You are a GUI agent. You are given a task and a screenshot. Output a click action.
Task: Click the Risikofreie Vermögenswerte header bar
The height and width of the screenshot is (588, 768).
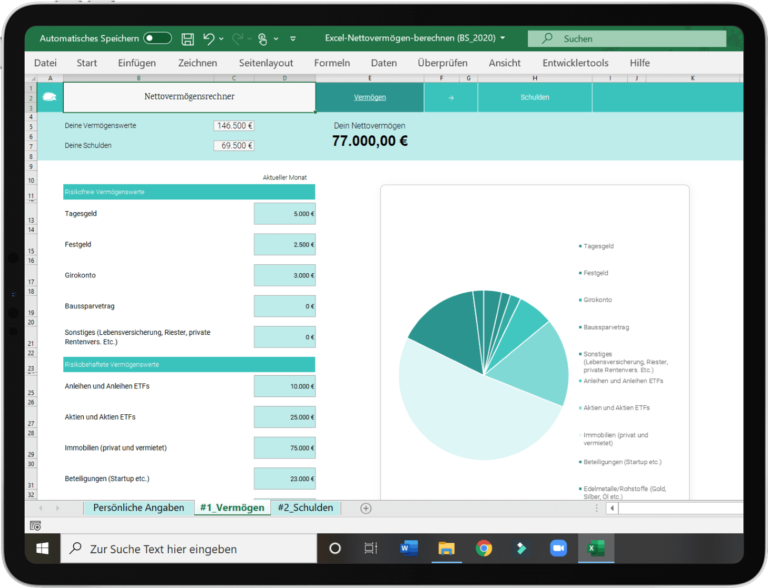(189, 192)
